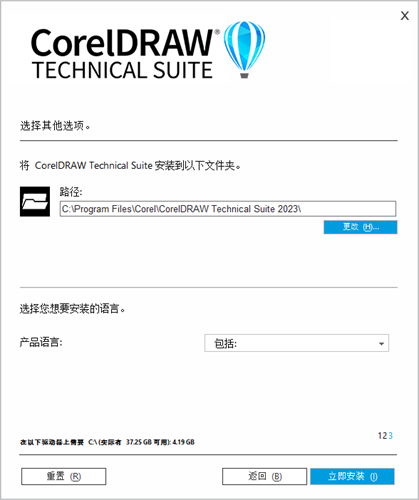Click the disk space info showing 4.19 GB

[107, 442]
